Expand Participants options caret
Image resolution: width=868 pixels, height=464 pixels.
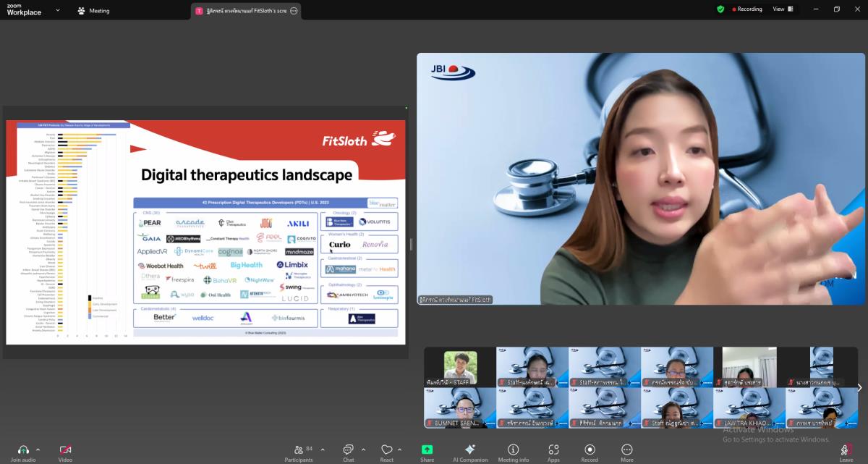[323, 449]
